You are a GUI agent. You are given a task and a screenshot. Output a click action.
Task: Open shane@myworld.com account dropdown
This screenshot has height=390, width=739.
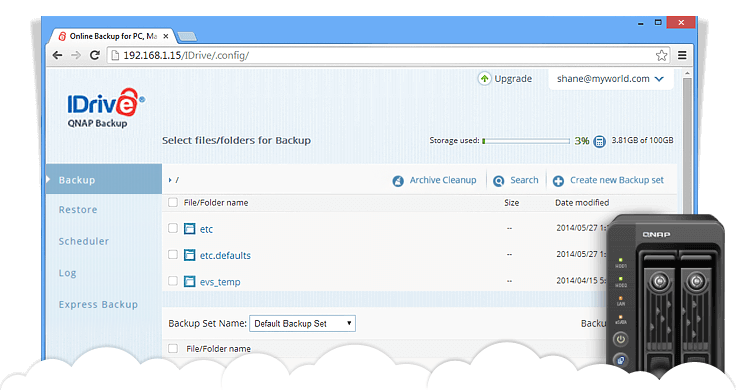(610, 79)
